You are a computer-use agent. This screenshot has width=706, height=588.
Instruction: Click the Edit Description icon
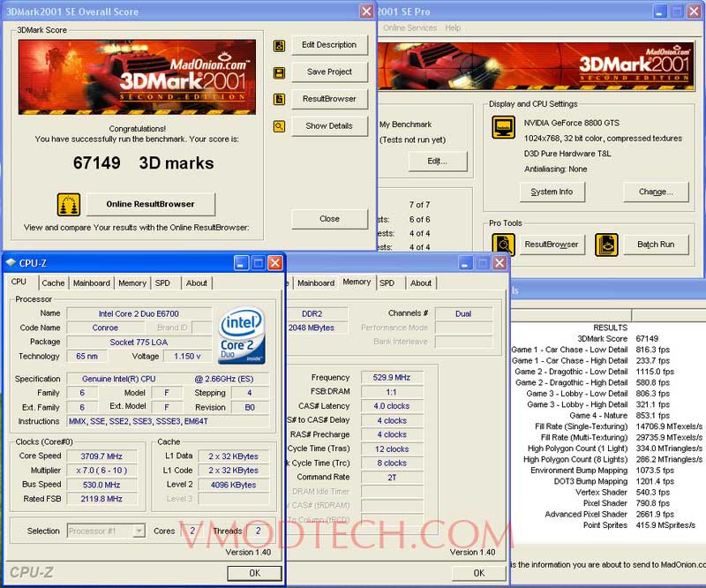point(279,46)
